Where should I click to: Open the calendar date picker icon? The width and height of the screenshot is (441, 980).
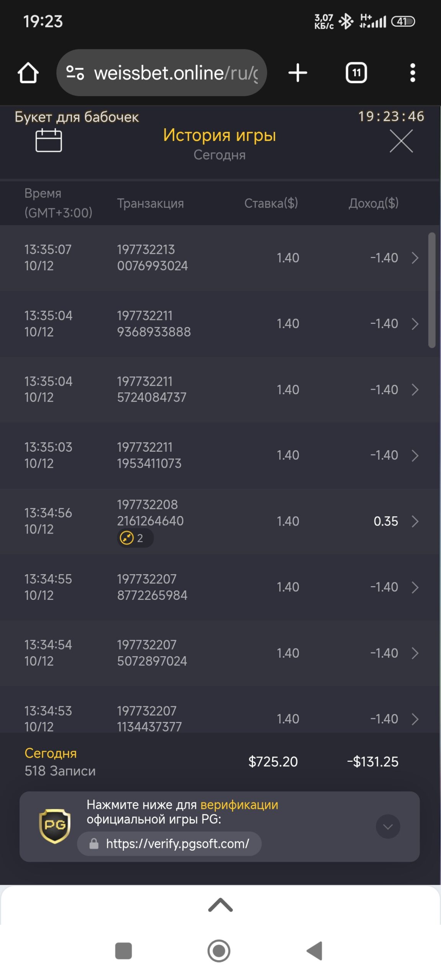[x=49, y=140]
